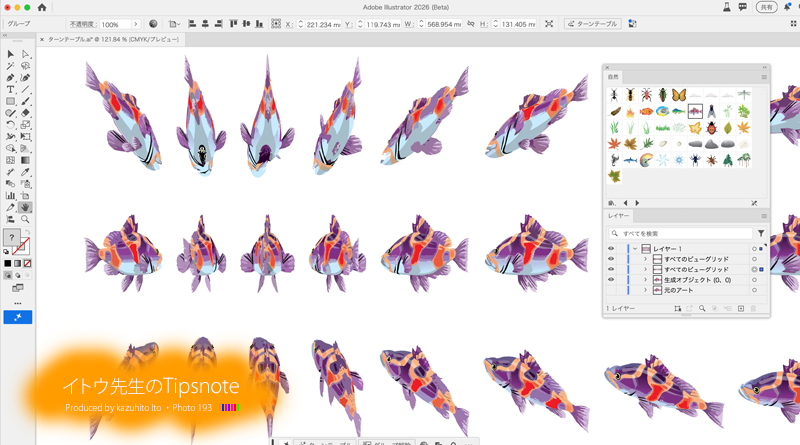Image resolution: width=800 pixels, height=445 pixels.
Task: Choose the Type tool
Action: (10, 89)
